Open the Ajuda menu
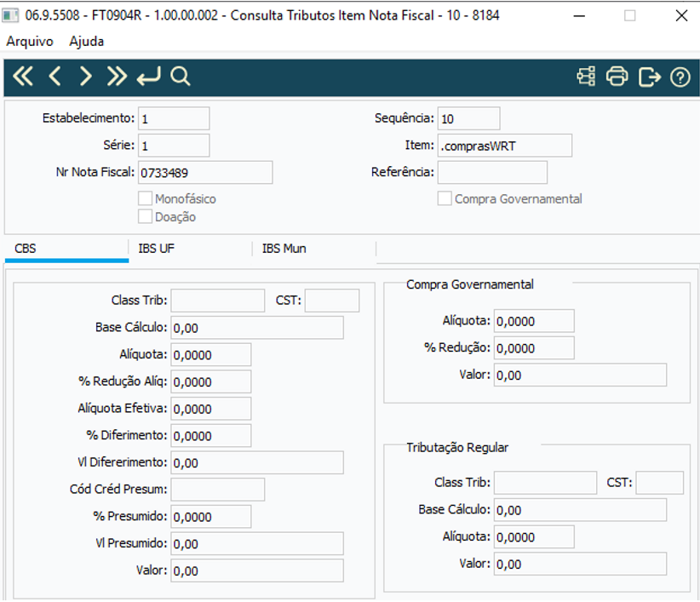 (87, 42)
